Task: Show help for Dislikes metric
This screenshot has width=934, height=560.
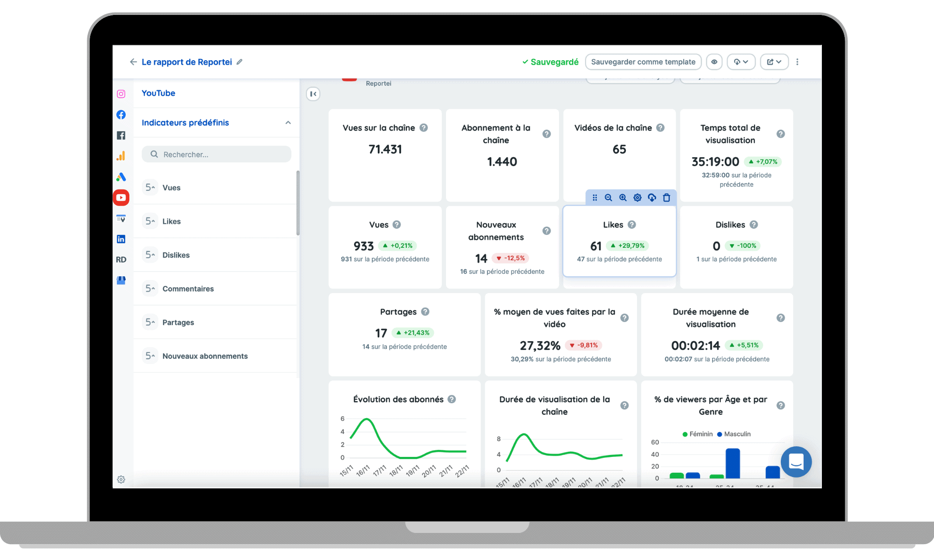Action: (x=754, y=225)
